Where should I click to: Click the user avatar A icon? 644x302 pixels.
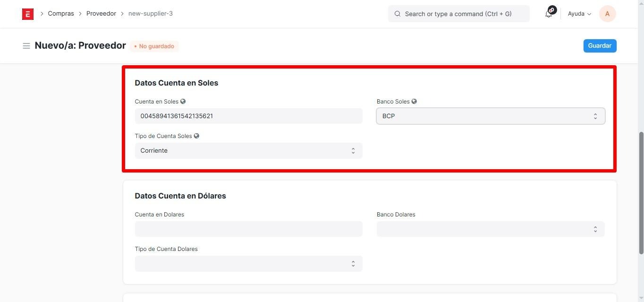coord(607,14)
